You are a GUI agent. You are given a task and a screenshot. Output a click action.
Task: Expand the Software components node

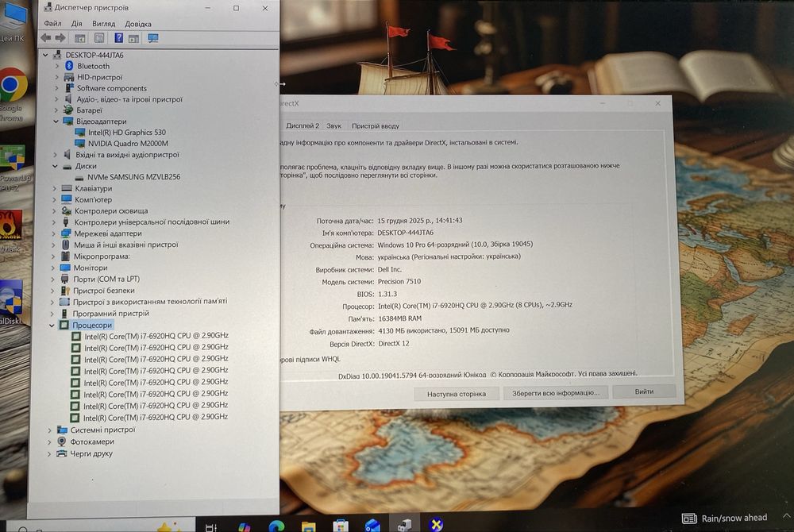56,88
